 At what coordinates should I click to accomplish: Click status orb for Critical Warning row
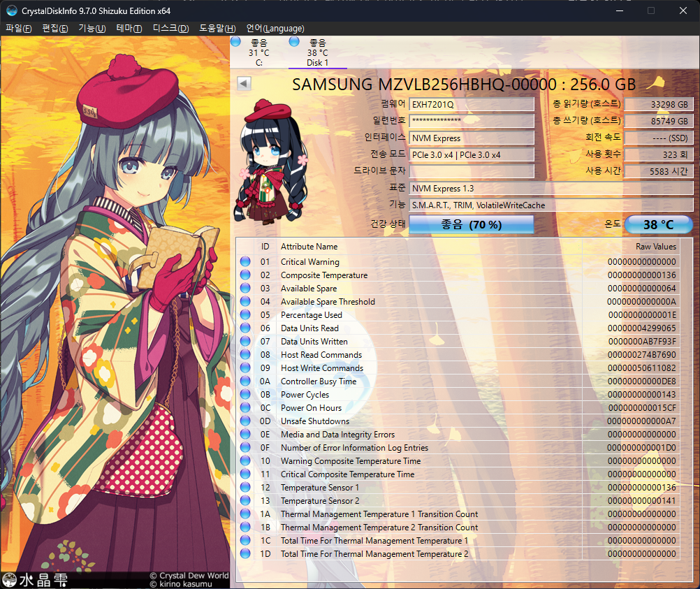(x=245, y=262)
